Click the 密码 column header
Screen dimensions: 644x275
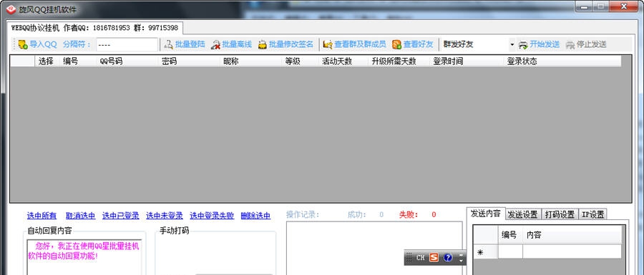click(190, 61)
